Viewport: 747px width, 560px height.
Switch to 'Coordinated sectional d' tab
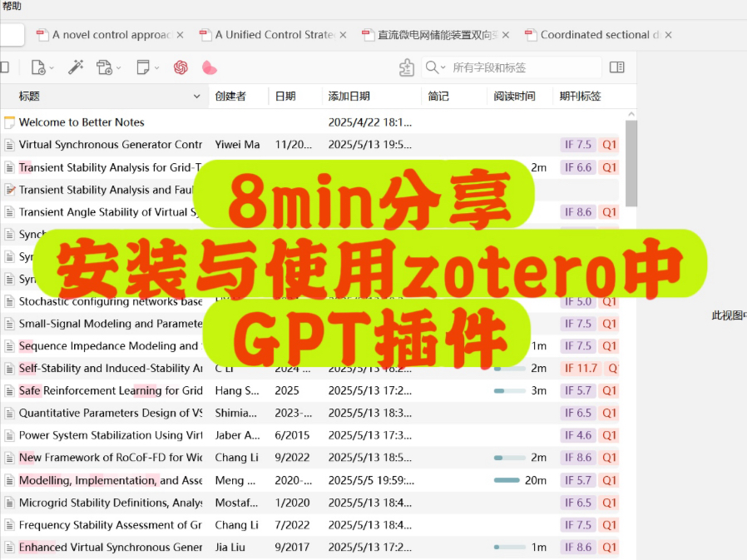599,35
